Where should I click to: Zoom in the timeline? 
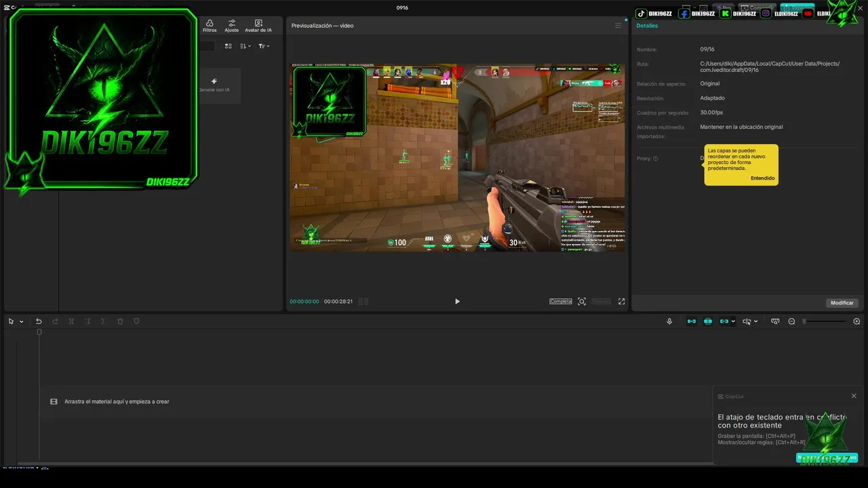[856, 321]
